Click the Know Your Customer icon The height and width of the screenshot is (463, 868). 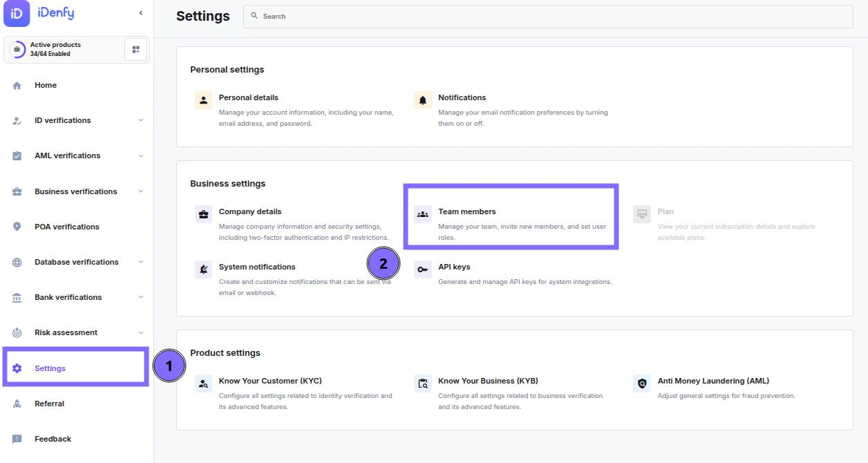(x=203, y=384)
